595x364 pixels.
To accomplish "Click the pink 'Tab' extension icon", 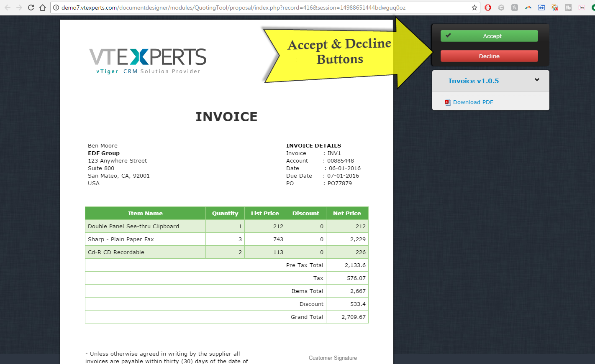I will click(582, 8).
